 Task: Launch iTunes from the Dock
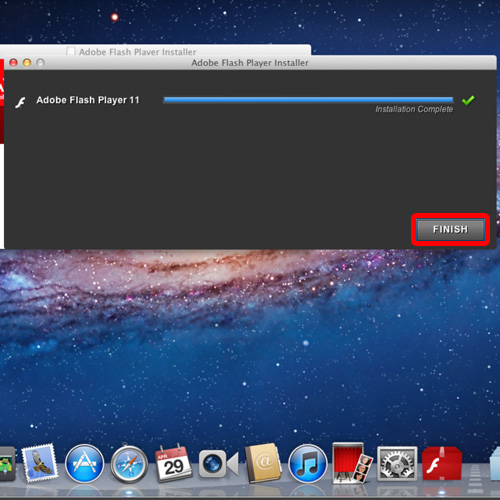coord(308,464)
